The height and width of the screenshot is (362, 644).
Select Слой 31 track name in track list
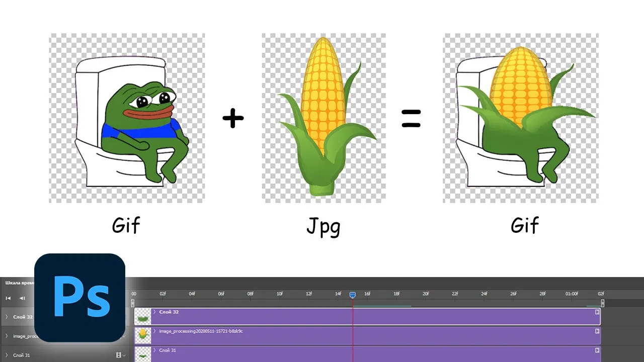22,355
